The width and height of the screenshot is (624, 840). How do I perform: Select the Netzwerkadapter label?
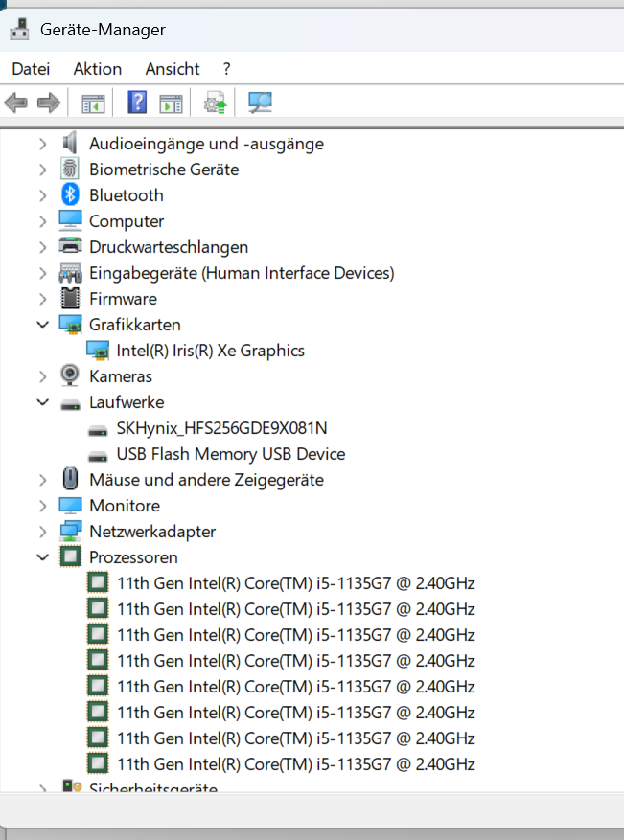pos(152,532)
